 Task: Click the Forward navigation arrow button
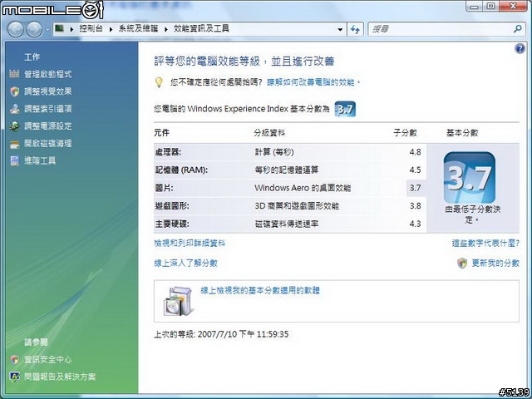pos(34,30)
